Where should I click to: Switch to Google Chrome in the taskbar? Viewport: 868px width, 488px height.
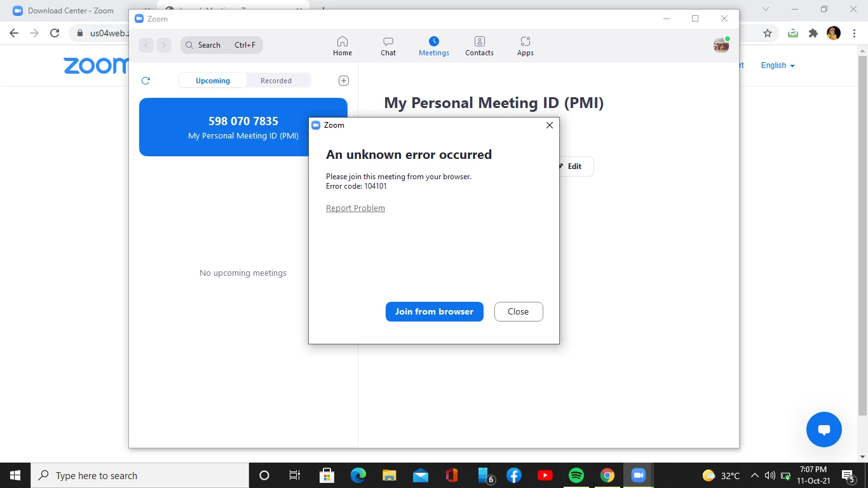(x=607, y=475)
